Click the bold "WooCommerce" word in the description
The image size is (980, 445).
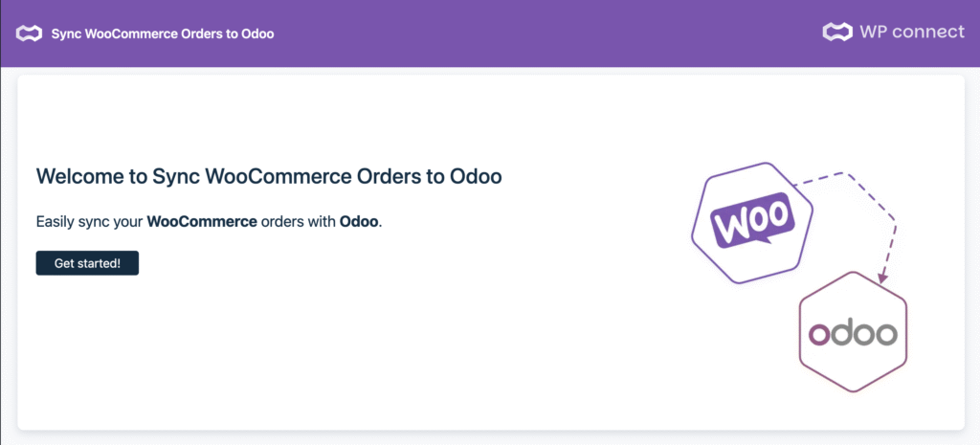pyautogui.click(x=202, y=222)
